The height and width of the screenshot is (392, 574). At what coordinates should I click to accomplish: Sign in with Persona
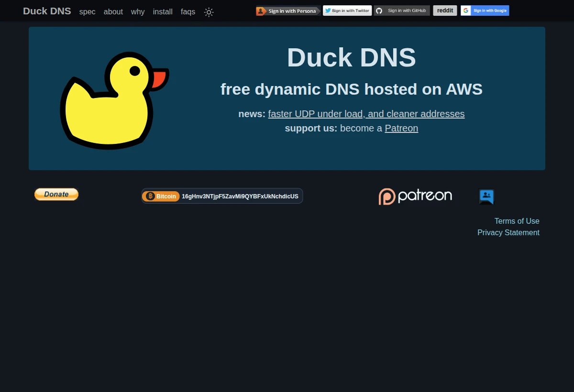click(x=288, y=11)
